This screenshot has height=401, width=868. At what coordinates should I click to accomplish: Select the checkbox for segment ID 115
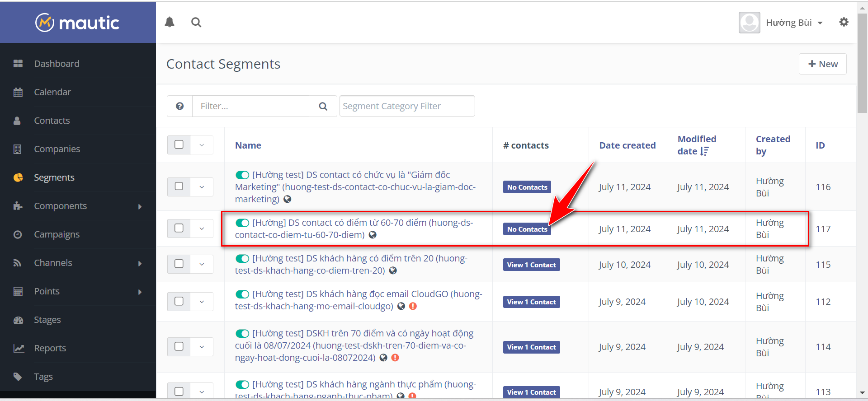[179, 264]
